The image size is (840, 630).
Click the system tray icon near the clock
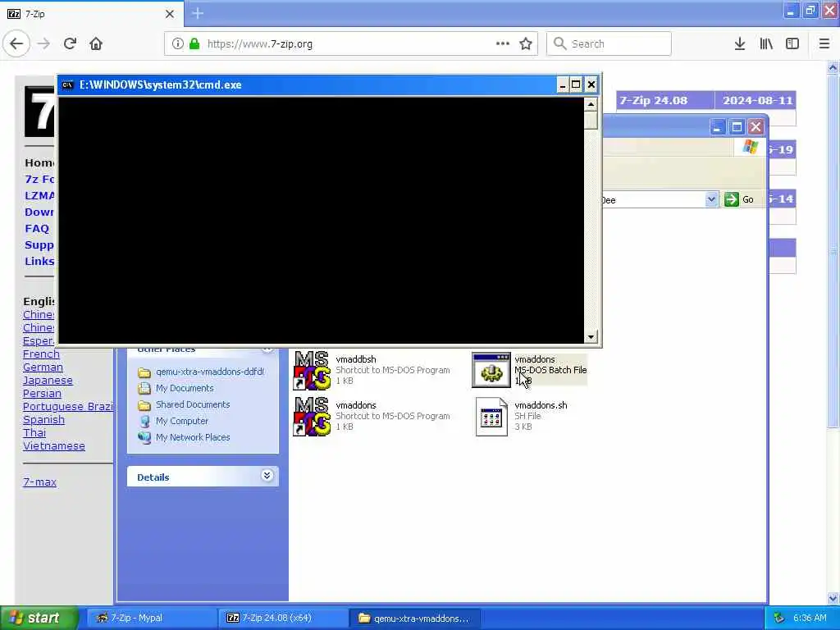point(779,619)
